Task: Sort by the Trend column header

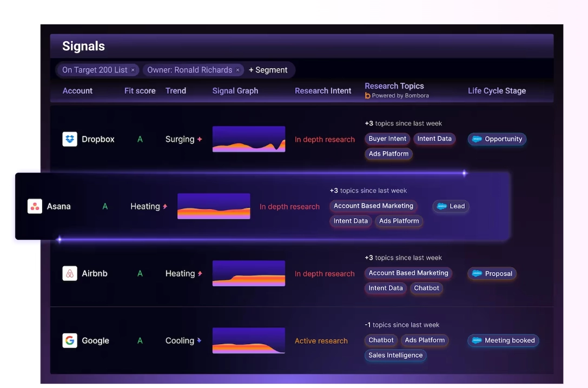Action: click(175, 91)
